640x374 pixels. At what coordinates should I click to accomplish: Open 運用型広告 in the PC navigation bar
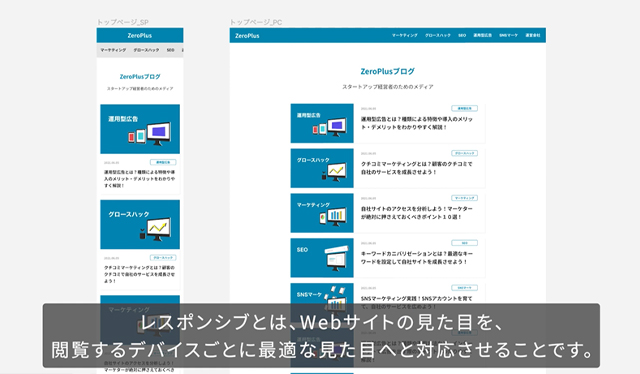[482, 36]
